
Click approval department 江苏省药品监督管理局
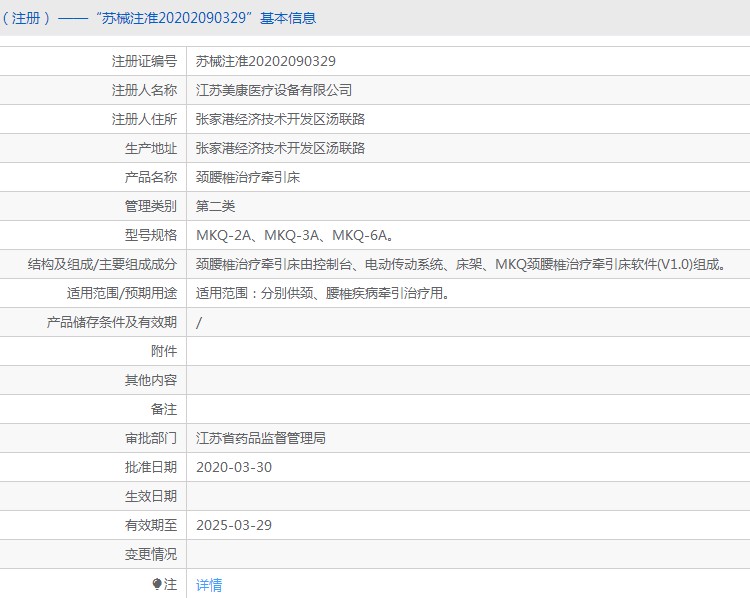261,438
